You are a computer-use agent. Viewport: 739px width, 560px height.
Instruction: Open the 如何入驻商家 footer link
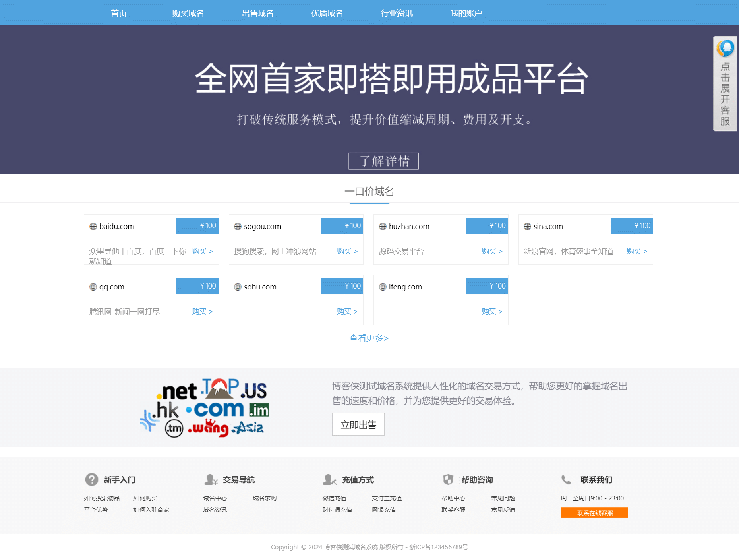click(x=151, y=510)
